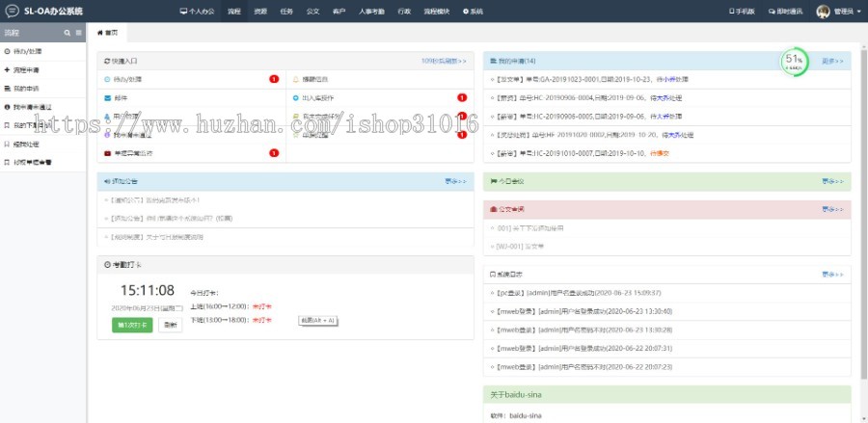Click blue circle icon for 出入库操作
This screenshot has width=868, height=423.
click(x=296, y=98)
